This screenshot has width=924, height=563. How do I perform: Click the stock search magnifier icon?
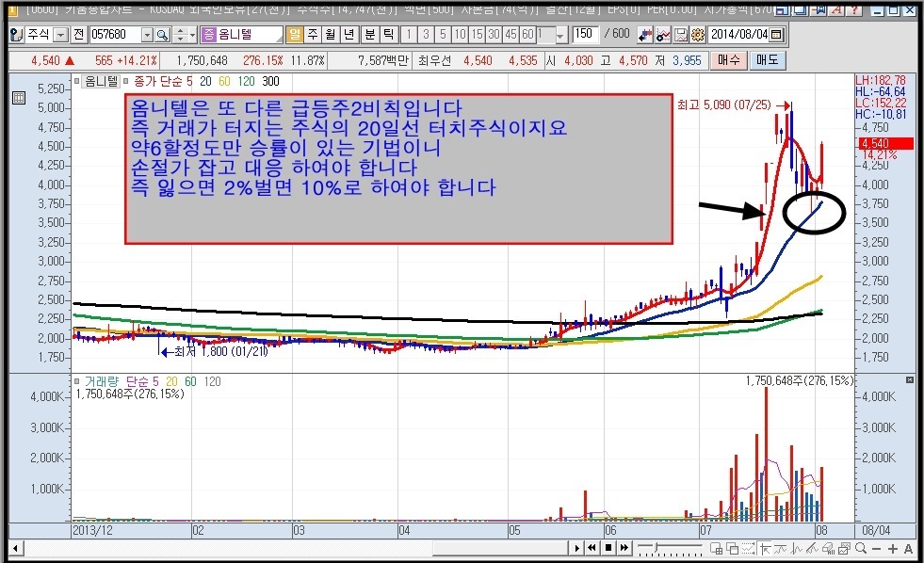coord(163,35)
